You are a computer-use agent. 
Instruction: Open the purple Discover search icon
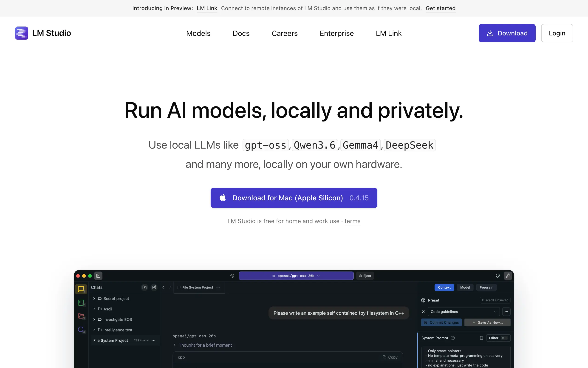[81, 330]
